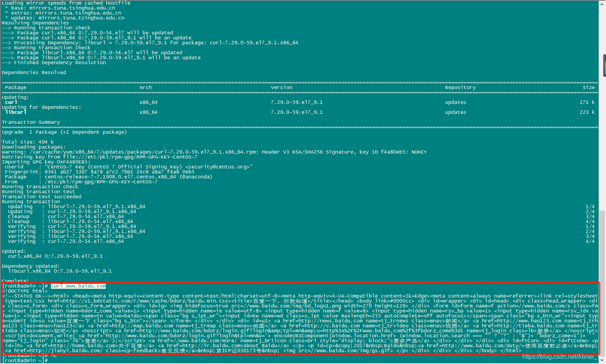
Task: Click 'updates' repository in the libcurl row
Action: tap(456, 112)
